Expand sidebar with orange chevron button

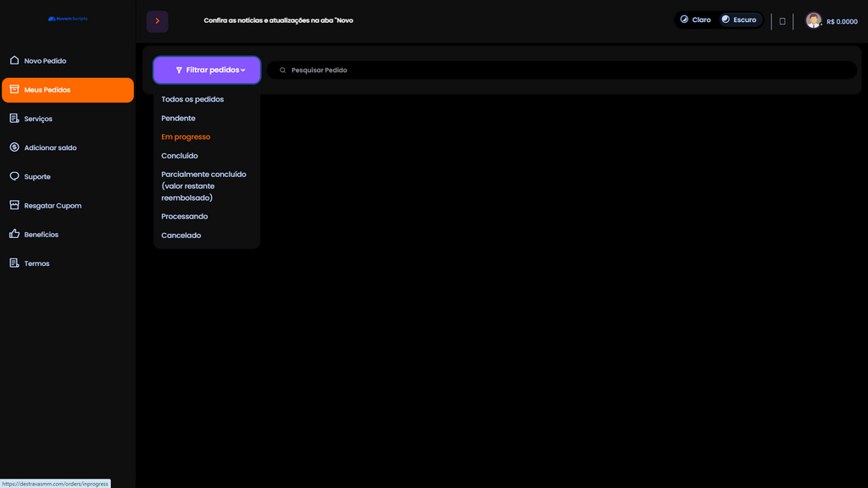[157, 21]
